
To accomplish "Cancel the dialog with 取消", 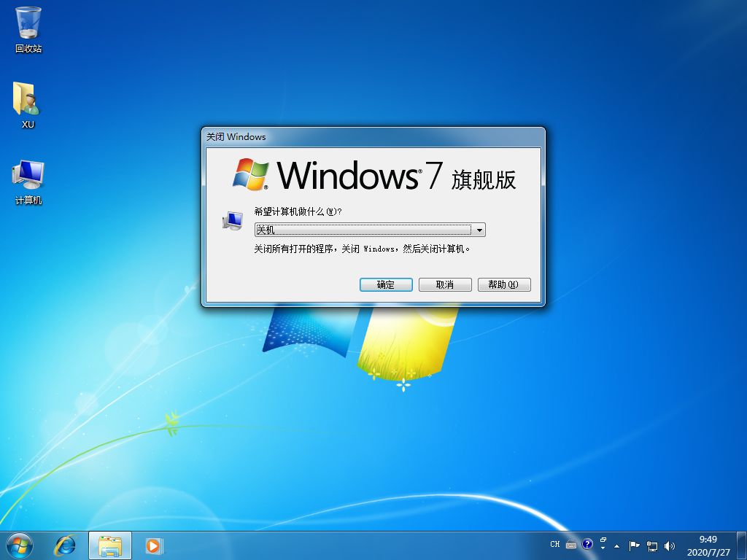I will (445, 285).
